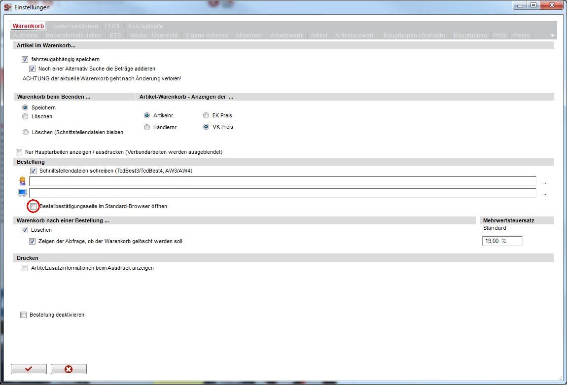Open the Modul - Übersicht tab
Viewport: 567px width, 392px height.
[x=154, y=36]
